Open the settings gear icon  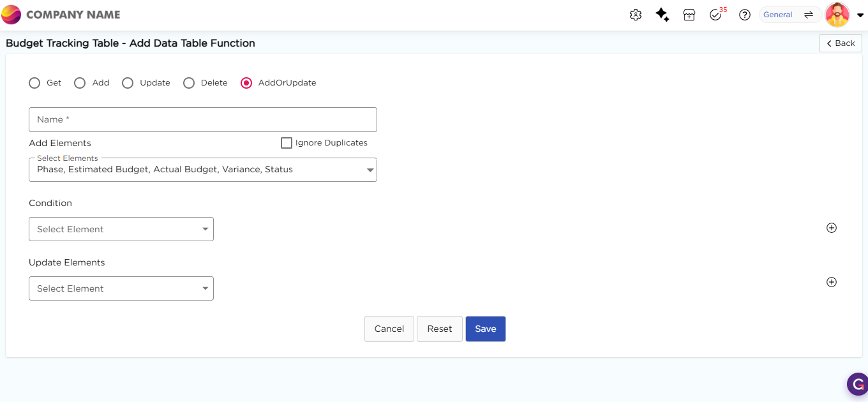635,15
